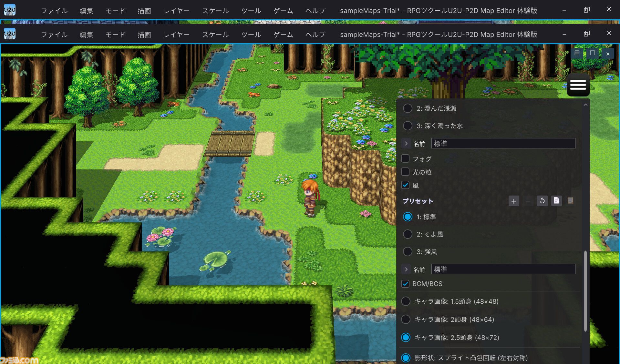This screenshot has height=364, width=620.
Task: Click the panel list-view icon in preview
Action: point(577,53)
